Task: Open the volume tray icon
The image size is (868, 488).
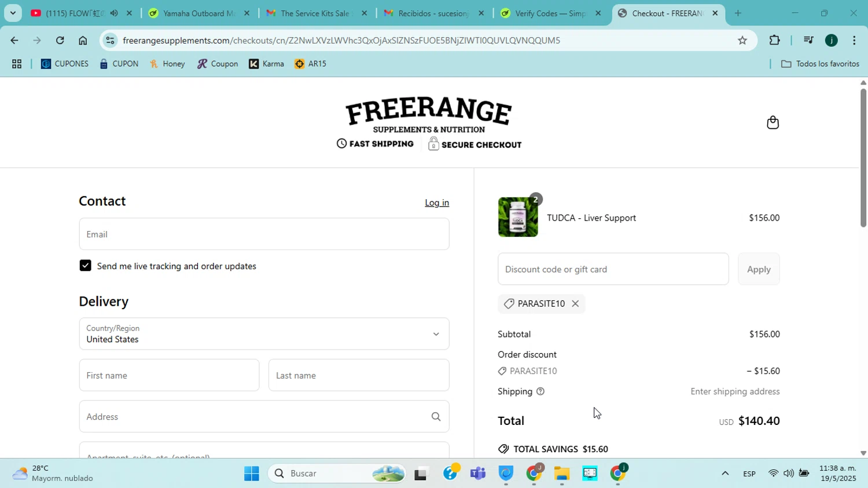Action: click(789, 474)
